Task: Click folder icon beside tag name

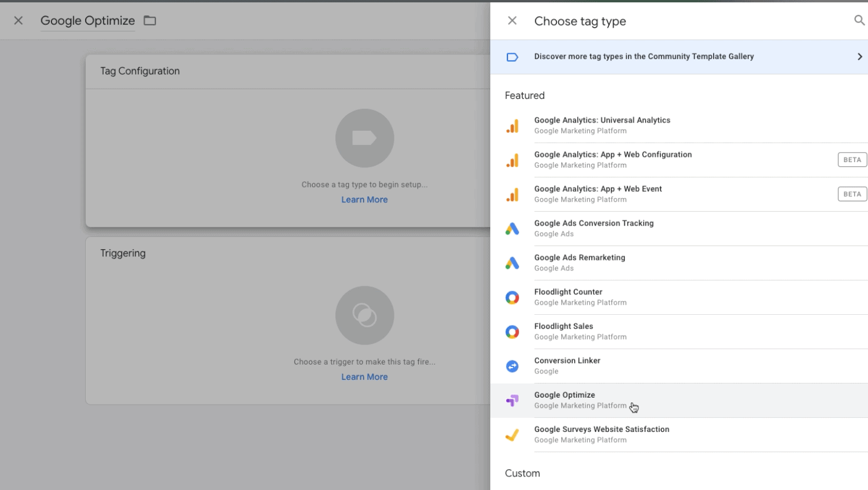Action: (x=150, y=21)
